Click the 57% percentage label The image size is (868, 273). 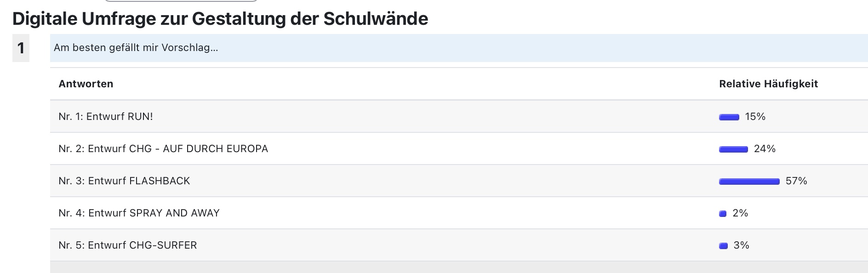pos(797,181)
